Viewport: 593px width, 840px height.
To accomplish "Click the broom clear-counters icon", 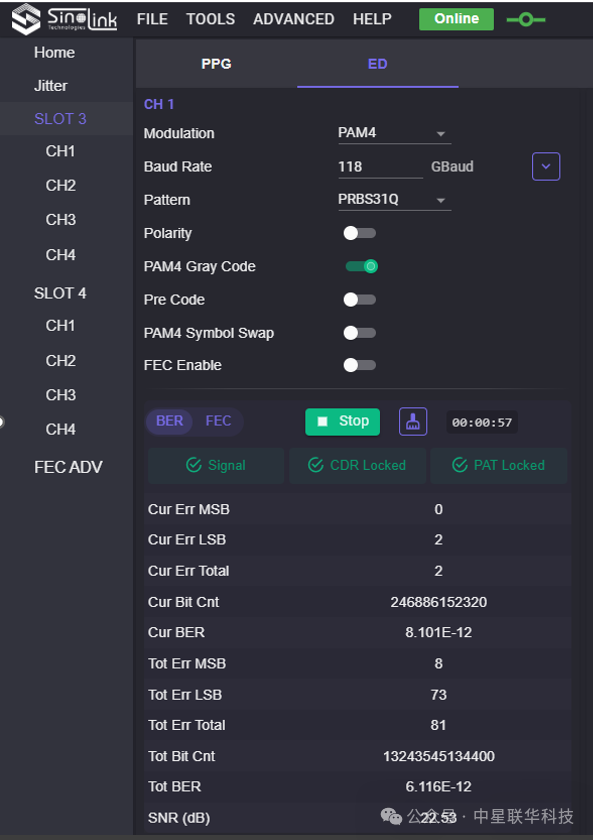I will pos(412,422).
